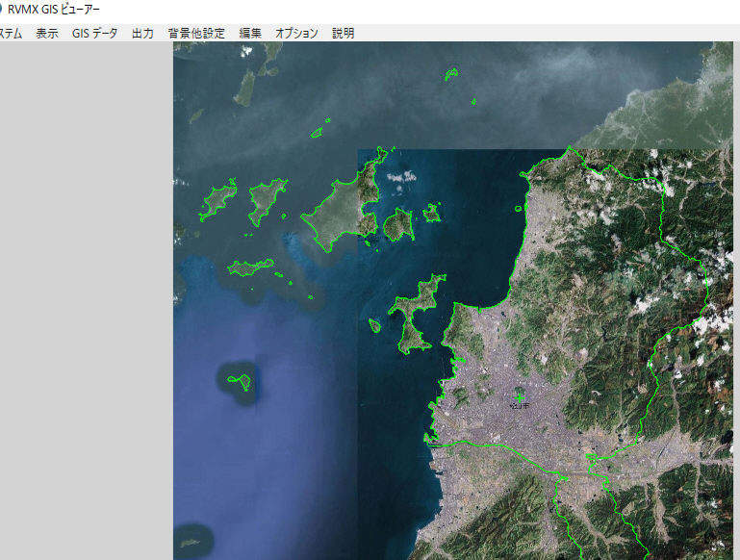Open the 説明 help menu

[343, 33]
